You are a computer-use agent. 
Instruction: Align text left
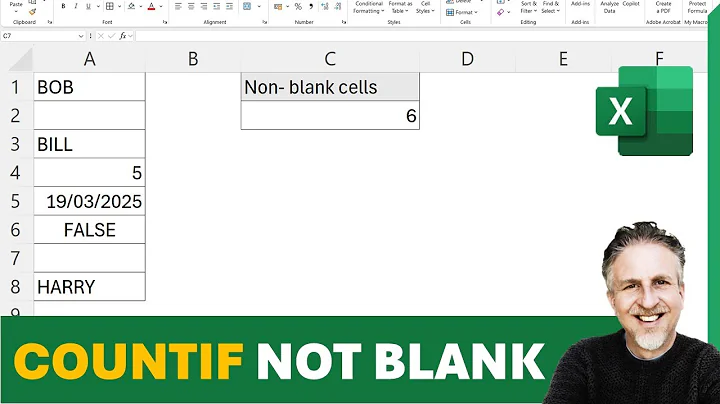coord(179,6)
